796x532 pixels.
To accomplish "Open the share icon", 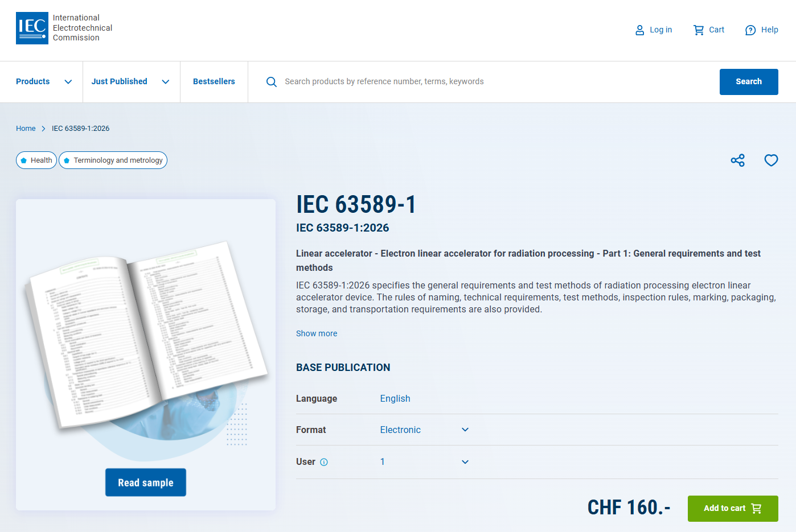I will pyautogui.click(x=737, y=160).
